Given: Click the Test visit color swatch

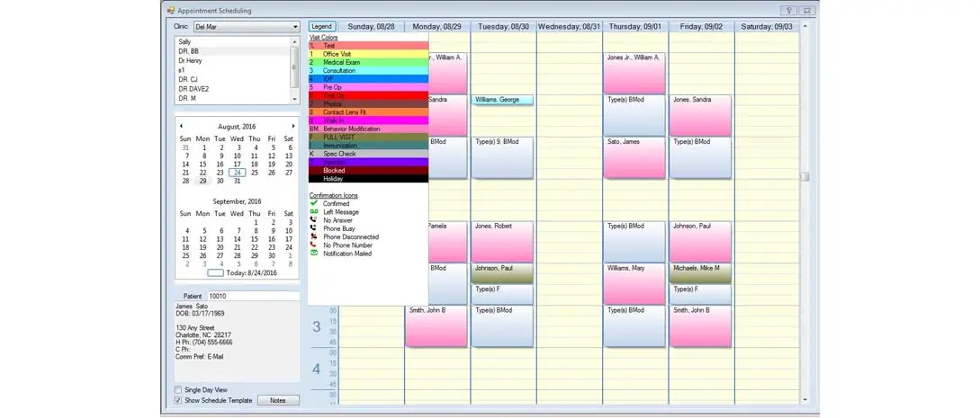Looking at the screenshot, I should tap(369, 46).
